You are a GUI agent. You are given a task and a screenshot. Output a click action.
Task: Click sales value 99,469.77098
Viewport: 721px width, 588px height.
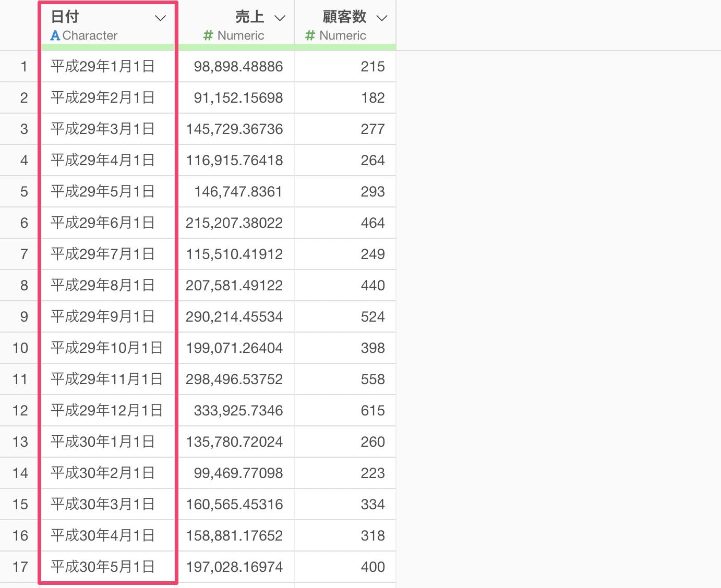pos(238,473)
